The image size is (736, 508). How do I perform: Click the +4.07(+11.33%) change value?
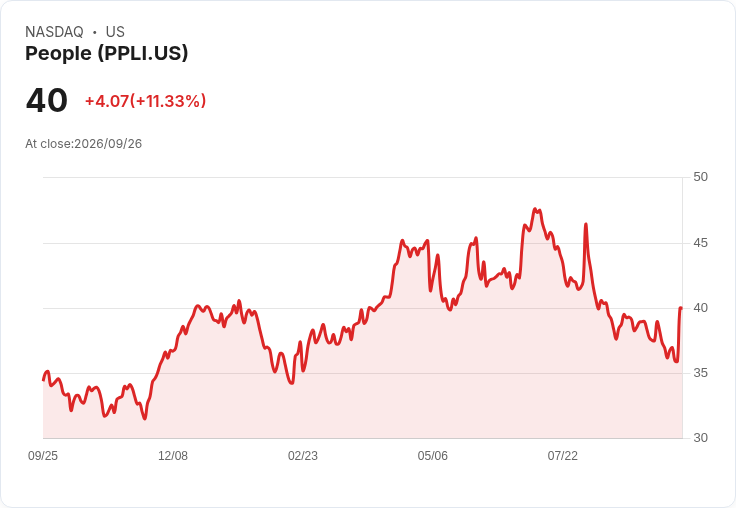146,101
